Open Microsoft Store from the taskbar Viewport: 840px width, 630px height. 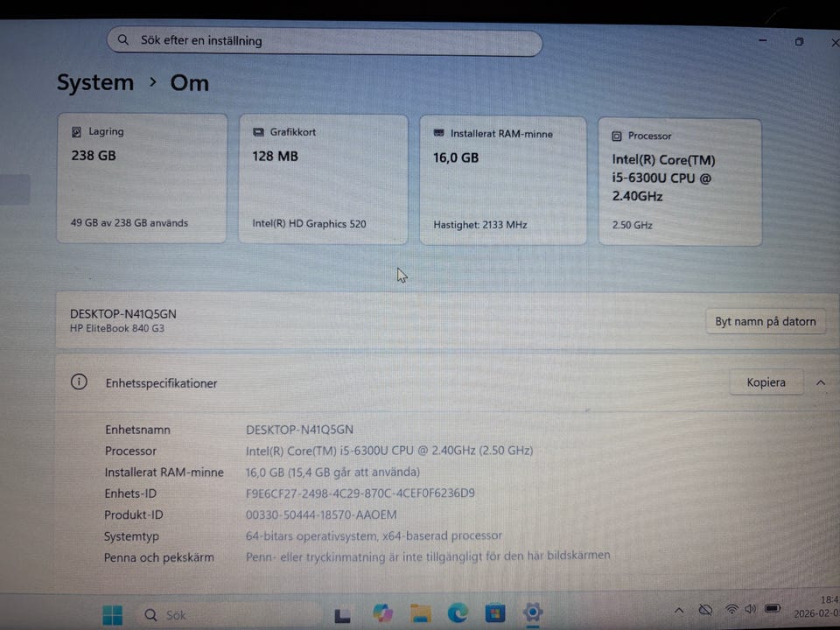495,612
